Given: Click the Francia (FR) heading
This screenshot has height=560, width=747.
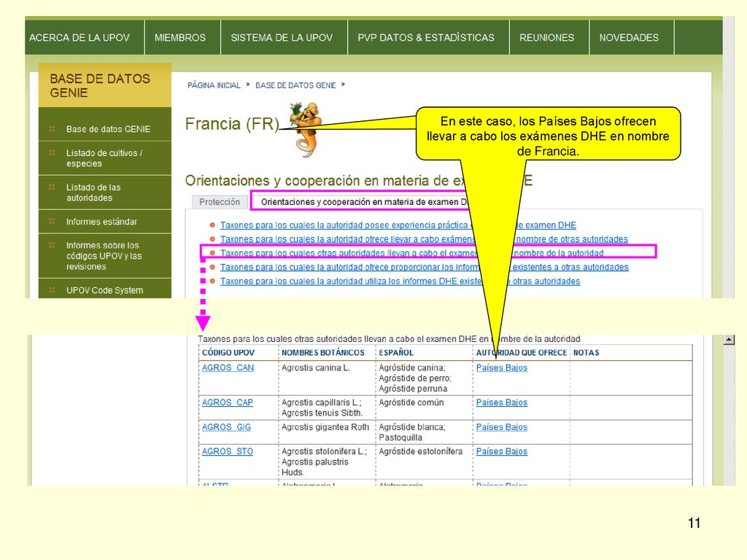Looking at the screenshot, I should (232, 124).
